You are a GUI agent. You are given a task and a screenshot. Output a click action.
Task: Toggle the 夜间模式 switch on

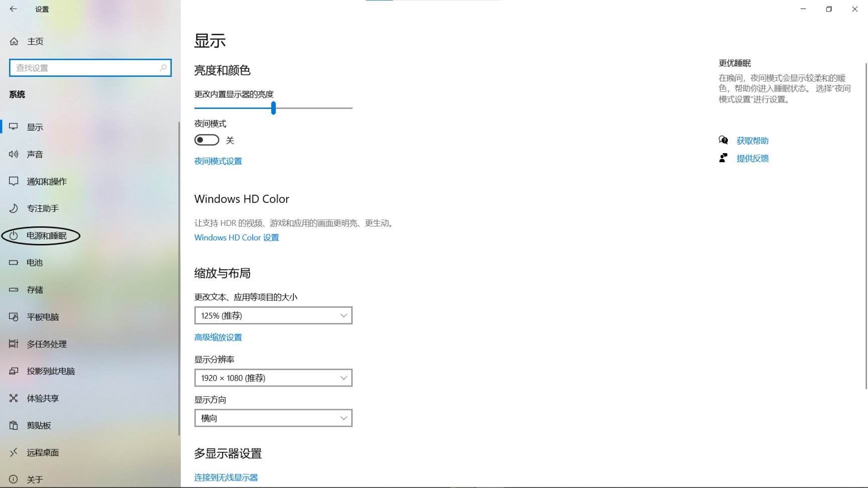pos(207,140)
